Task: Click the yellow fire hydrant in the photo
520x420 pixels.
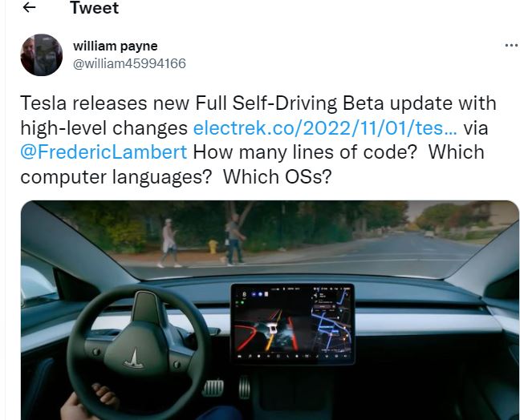Action: point(213,246)
